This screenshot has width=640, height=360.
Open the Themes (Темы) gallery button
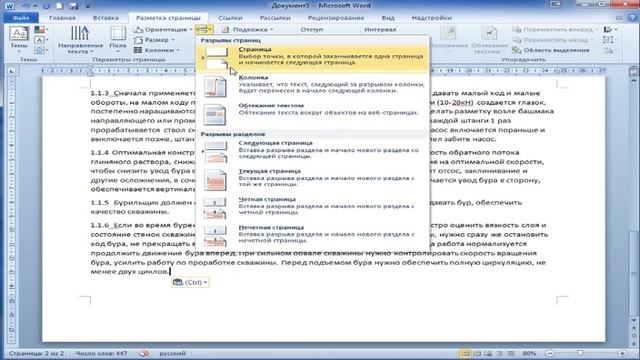click(x=19, y=40)
